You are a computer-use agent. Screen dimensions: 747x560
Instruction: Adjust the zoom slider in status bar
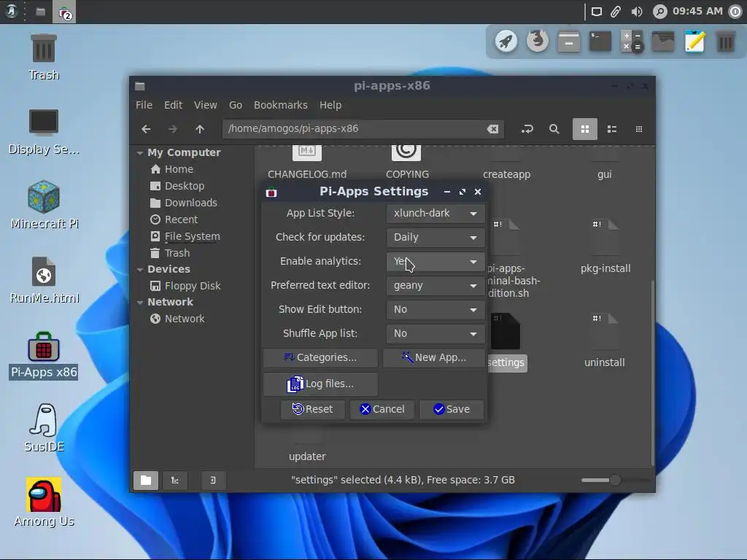(615, 480)
